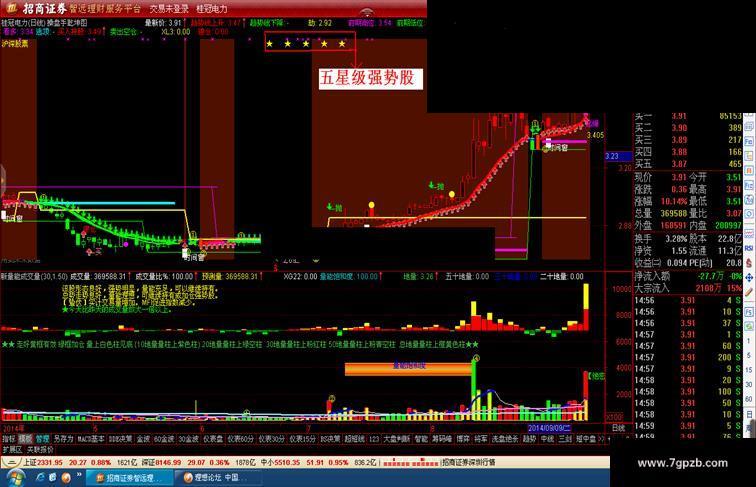Select the 日 daily period button in the sidebar
The width and height of the screenshot is (756, 487).
coord(749,415)
